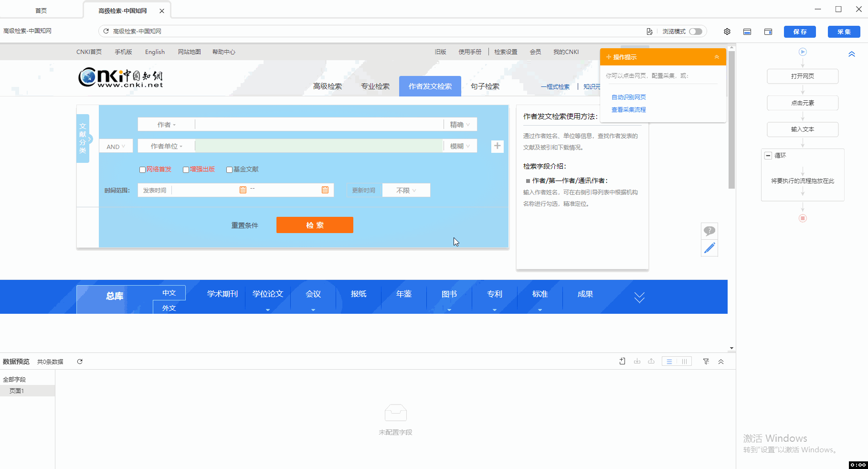868x469 pixels.
Task: Select the 学术期刊 database tab
Action: click(222, 294)
